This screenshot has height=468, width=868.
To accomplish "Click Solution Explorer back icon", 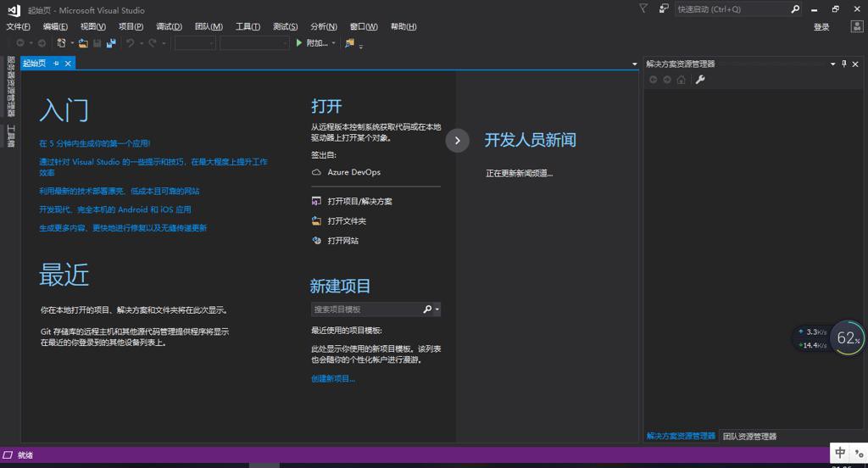I will pos(654,80).
